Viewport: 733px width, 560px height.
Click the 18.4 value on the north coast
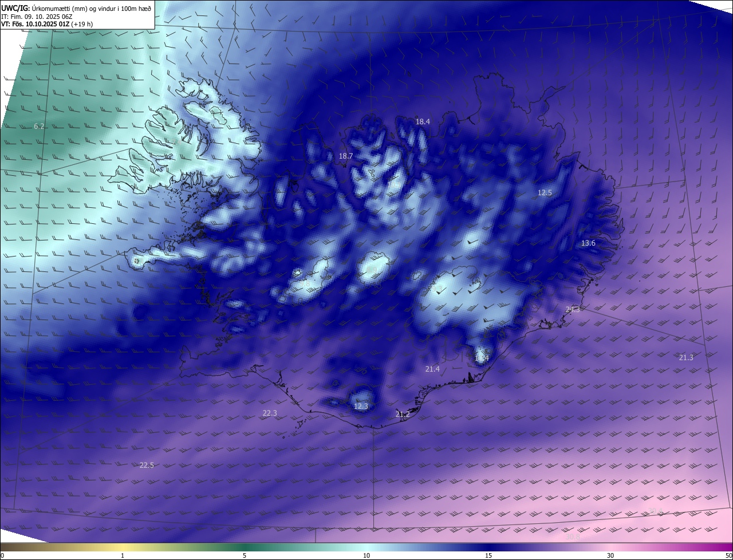pos(423,121)
